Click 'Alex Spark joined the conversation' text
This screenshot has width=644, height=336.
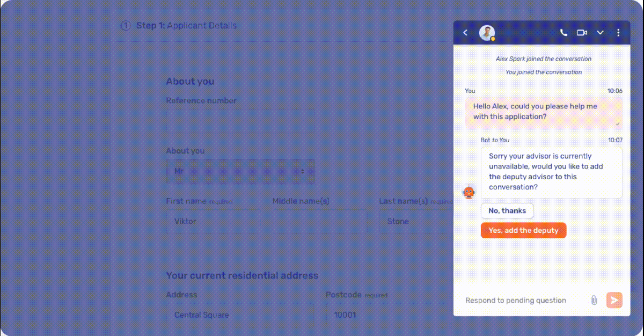[x=544, y=59]
